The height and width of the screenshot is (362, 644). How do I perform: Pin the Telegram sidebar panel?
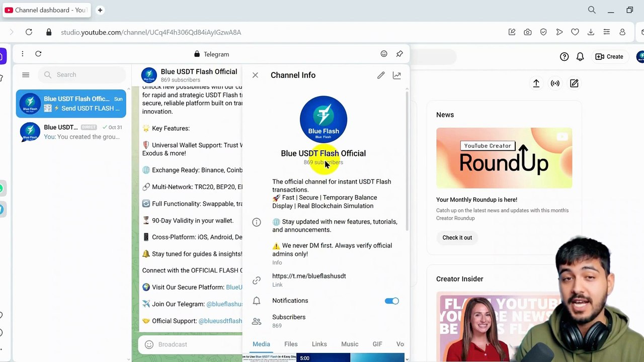click(399, 54)
